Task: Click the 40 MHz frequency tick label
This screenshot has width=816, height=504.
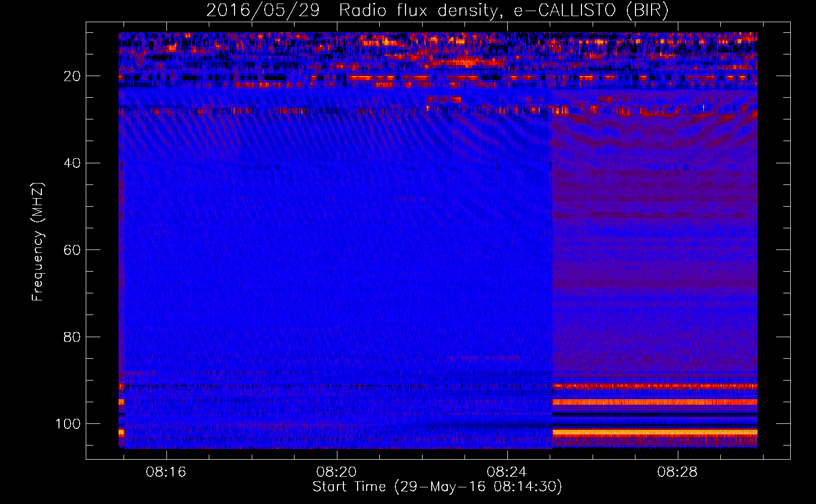Action: (72, 163)
